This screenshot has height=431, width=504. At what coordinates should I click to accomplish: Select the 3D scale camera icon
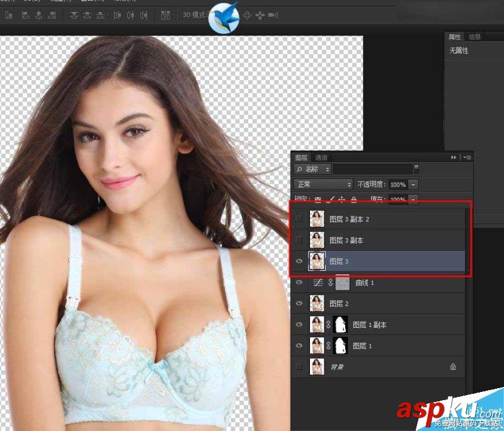click(x=273, y=15)
